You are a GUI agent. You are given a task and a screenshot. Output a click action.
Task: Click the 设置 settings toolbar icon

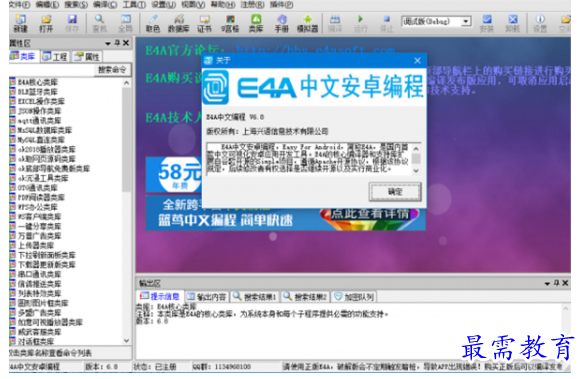pos(540,23)
